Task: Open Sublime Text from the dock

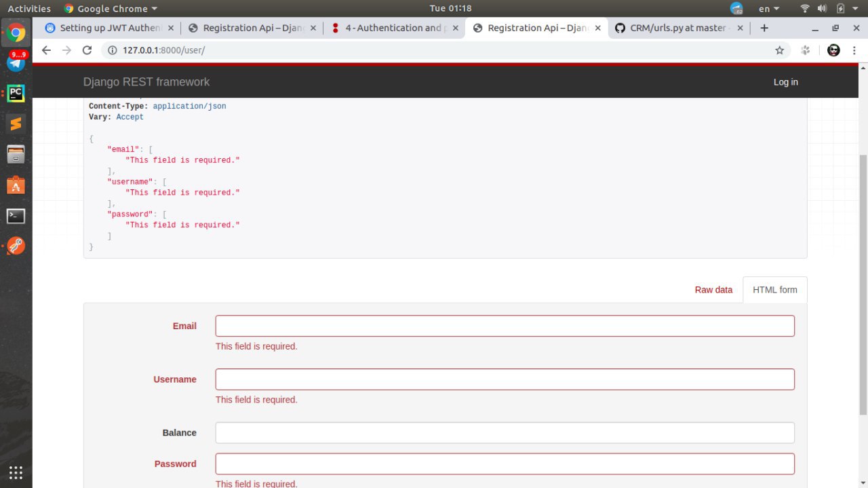Action: [16, 124]
